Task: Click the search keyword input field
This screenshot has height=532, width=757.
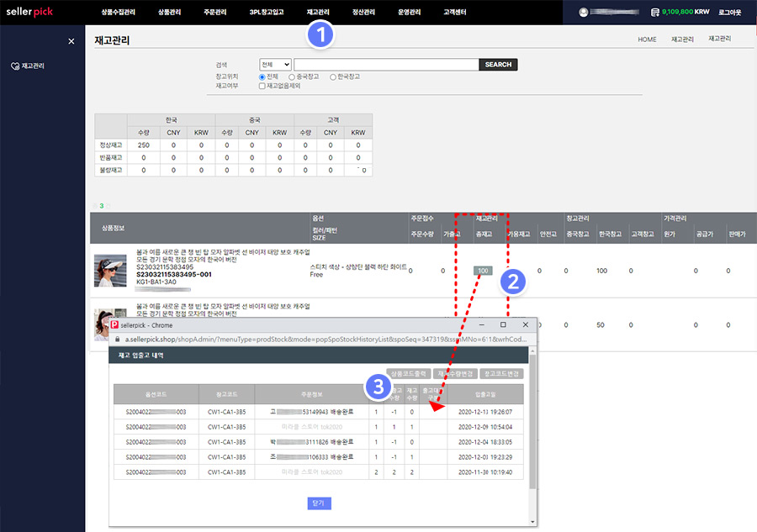Action: click(x=386, y=65)
